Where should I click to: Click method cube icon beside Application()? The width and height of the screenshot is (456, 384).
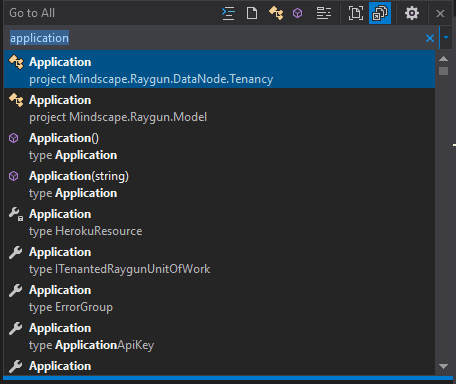[14, 138]
